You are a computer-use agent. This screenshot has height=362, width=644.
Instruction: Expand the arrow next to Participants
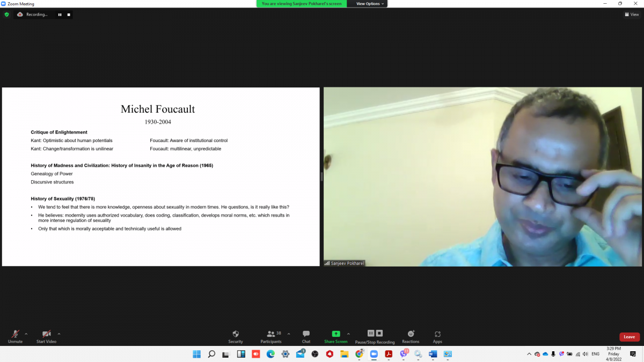(x=289, y=334)
